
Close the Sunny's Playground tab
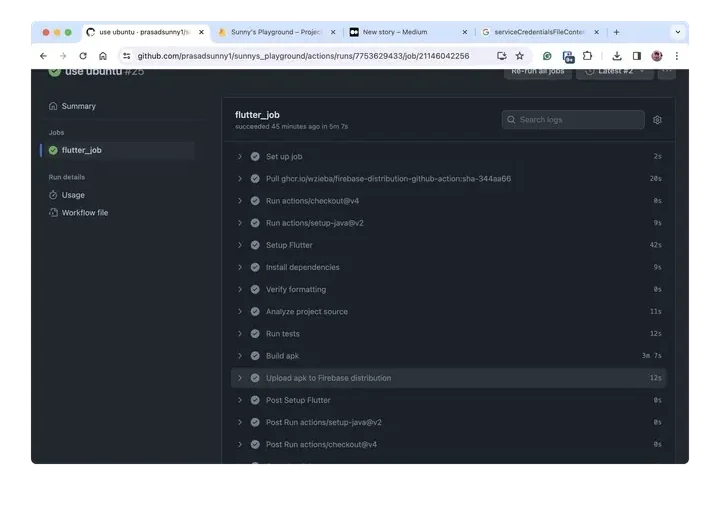click(333, 32)
